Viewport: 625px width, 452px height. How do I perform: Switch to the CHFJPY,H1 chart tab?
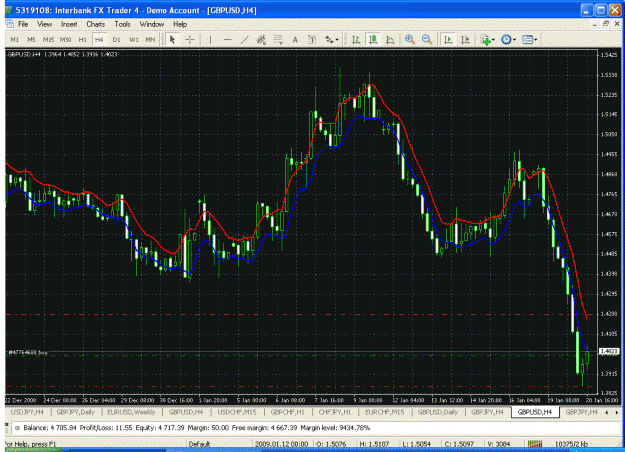click(335, 412)
